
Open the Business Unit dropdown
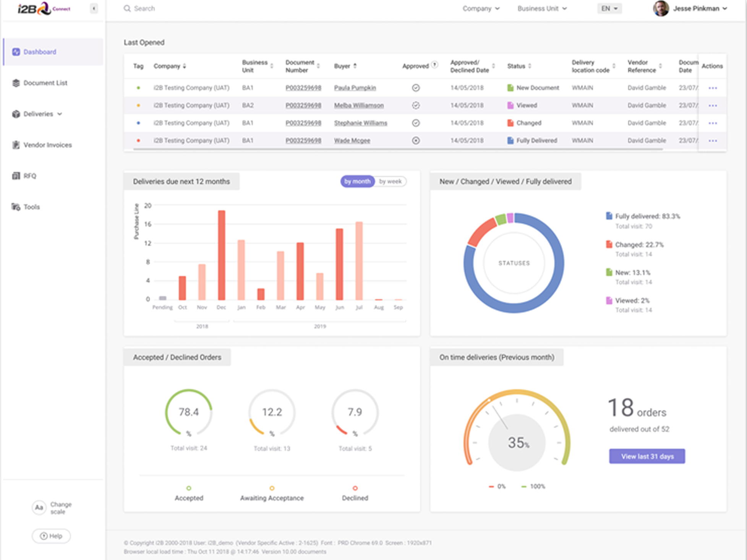click(542, 8)
